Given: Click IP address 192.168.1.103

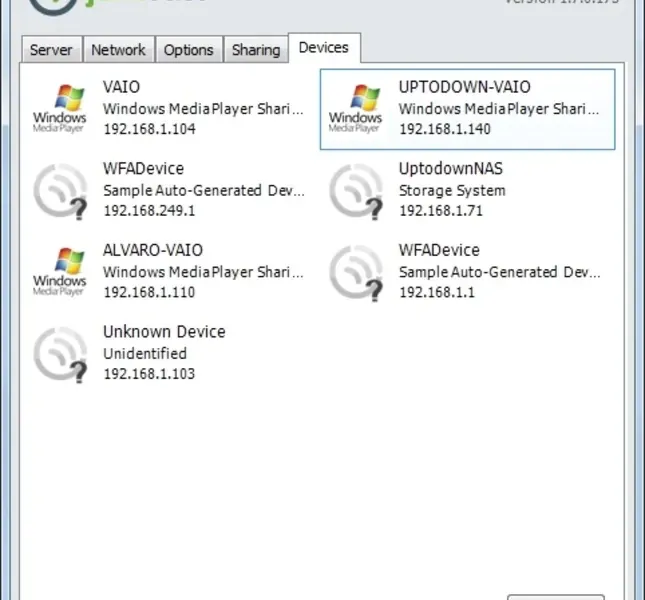Looking at the screenshot, I should pos(149,374).
